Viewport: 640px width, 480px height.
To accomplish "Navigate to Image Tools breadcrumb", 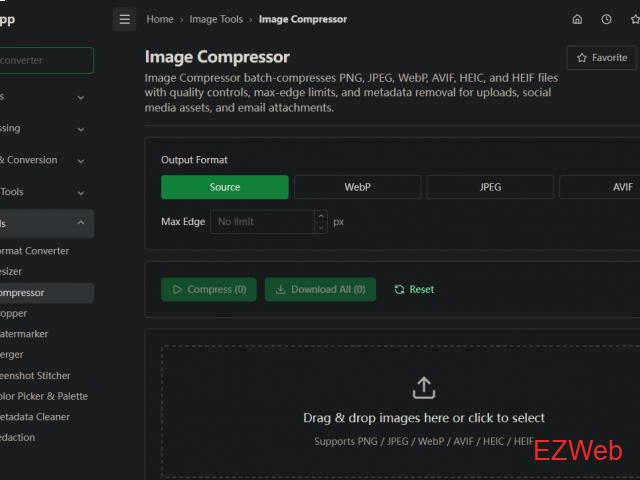I will (x=216, y=19).
